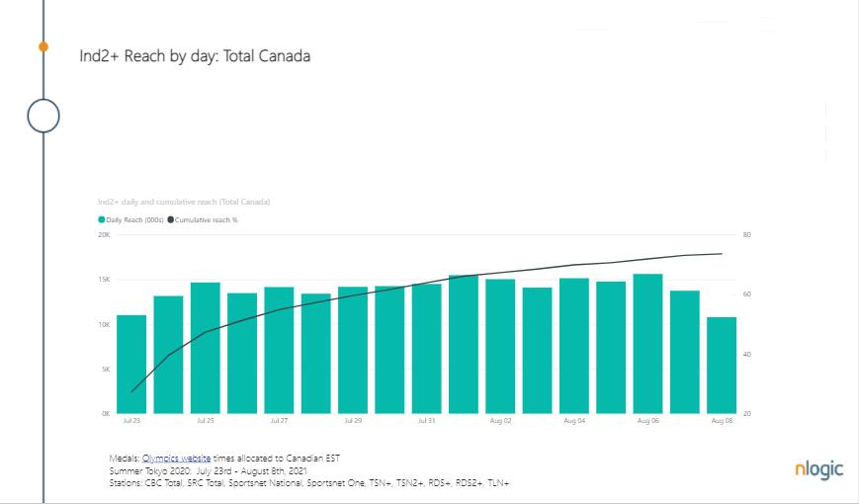Click the nlogic logo
The width and height of the screenshot is (859, 504).
click(x=818, y=469)
